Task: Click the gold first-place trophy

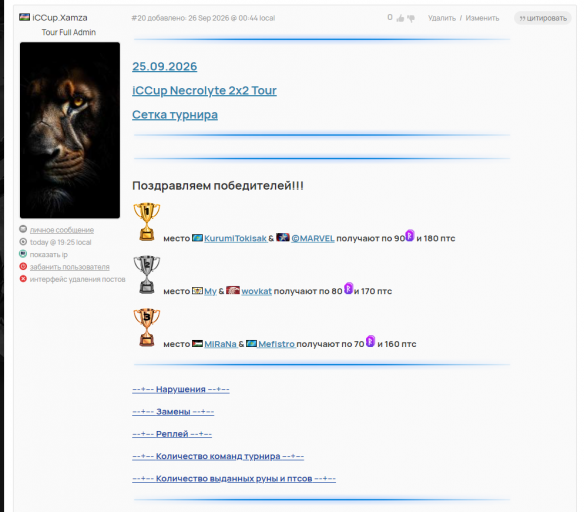Action: (147, 221)
